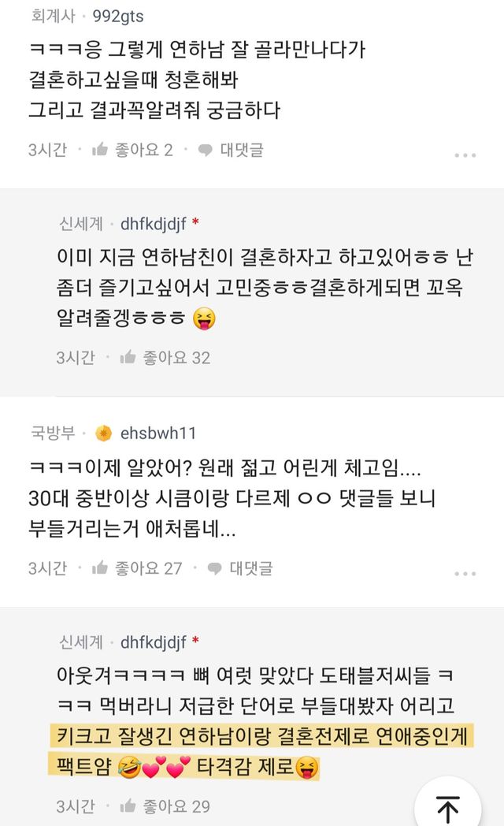Tap the speech bubble icon under 992gts comment
The width and height of the screenshot is (504, 826).
pyautogui.click(x=206, y=150)
